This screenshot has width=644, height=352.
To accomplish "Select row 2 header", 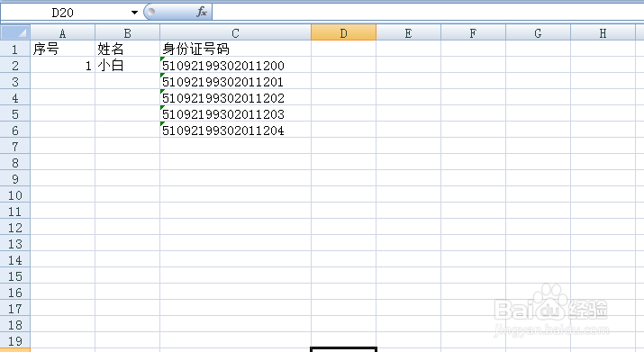I will click(x=15, y=66).
